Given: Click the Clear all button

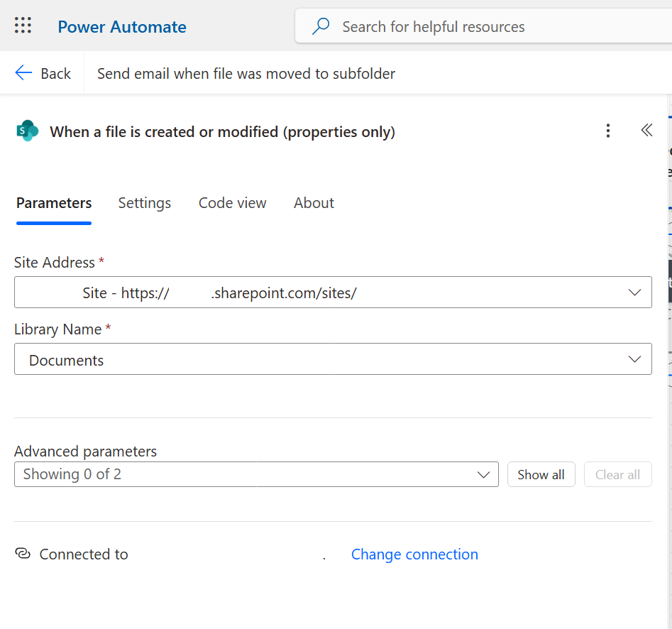Looking at the screenshot, I should coord(617,474).
